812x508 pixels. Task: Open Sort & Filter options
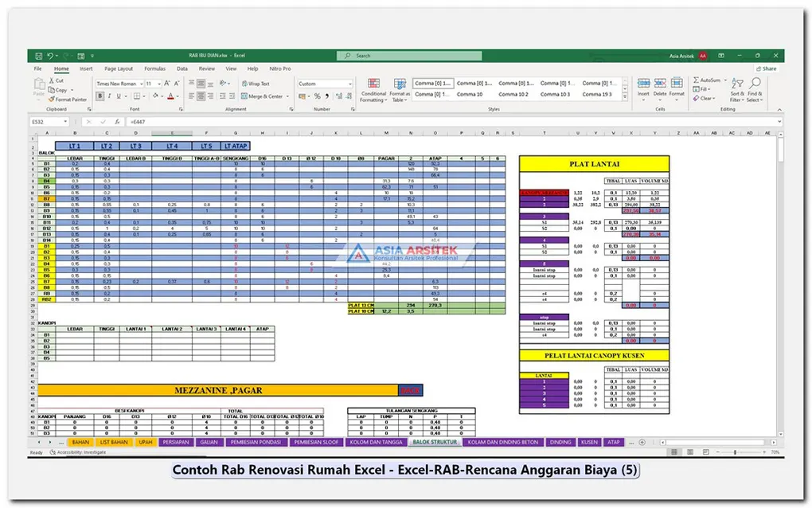coord(737,90)
